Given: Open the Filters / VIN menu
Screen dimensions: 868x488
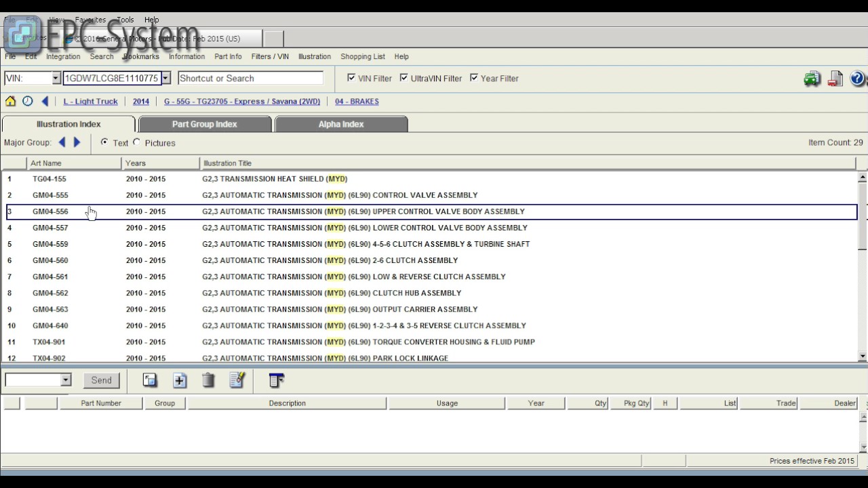Looking at the screenshot, I should click(x=270, y=57).
